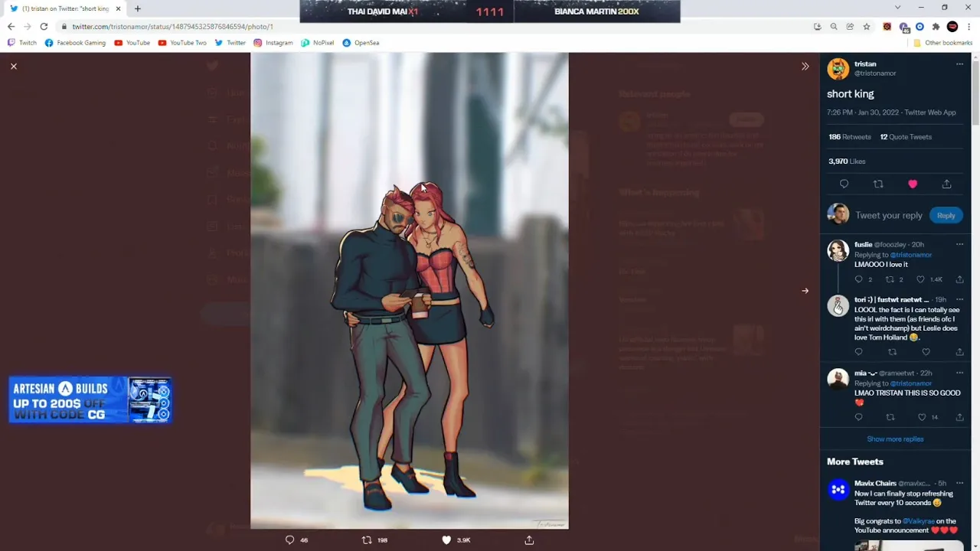Open the Mavix Chairs profile avatar
Image resolution: width=980 pixels, height=551 pixels.
coord(838,490)
